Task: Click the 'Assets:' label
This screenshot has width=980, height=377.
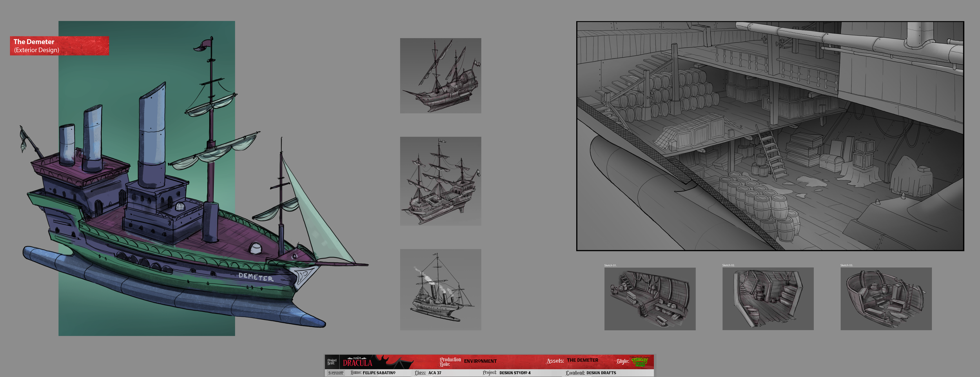Action: coord(555,361)
